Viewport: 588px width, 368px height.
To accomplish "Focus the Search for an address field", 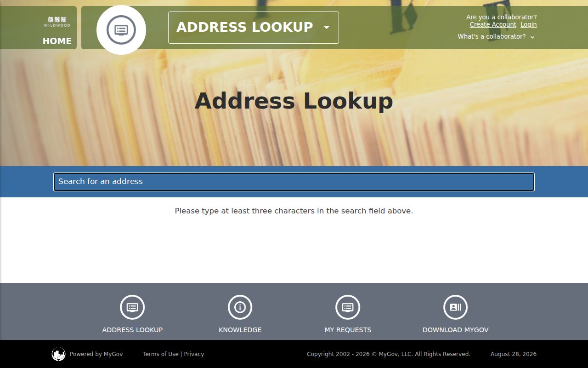I will 294,182.
